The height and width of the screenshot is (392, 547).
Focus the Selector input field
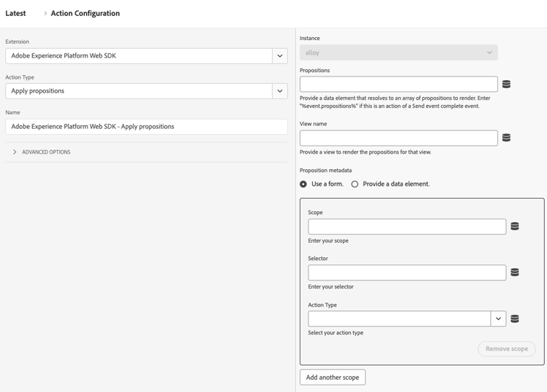pyautogui.click(x=407, y=273)
